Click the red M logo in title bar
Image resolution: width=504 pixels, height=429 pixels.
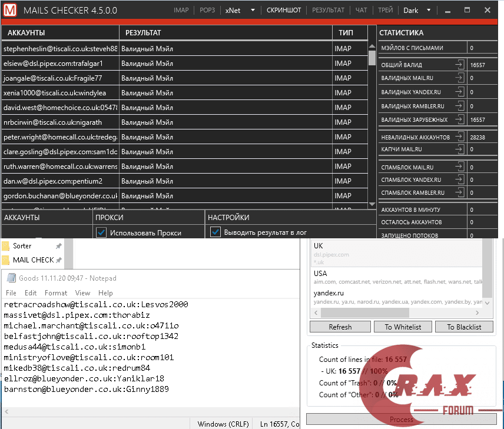coord(9,11)
